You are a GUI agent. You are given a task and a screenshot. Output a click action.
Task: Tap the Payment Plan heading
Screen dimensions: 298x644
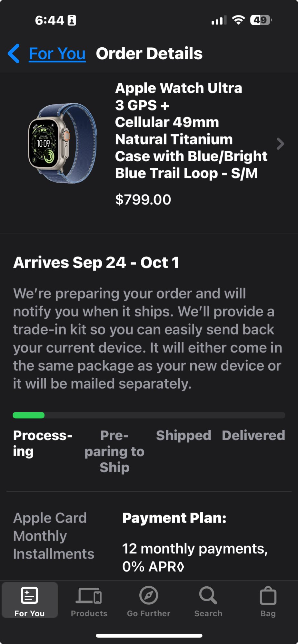(x=174, y=518)
